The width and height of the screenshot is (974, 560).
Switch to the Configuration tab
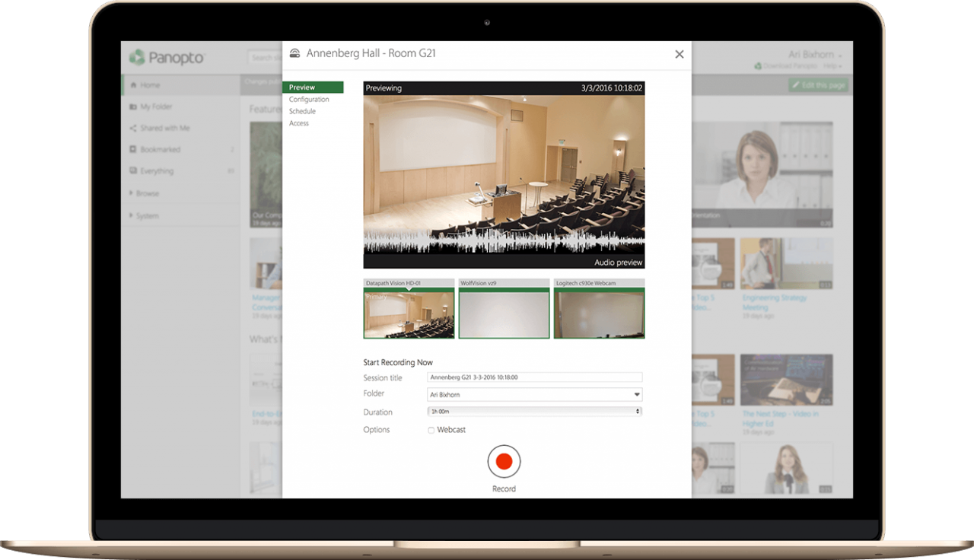(x=310, y=99)
